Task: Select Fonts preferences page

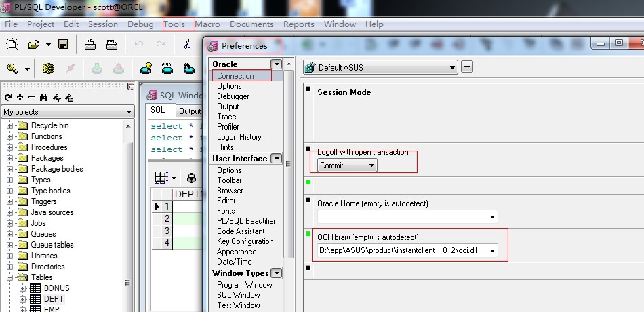Action: (x=226, y=211)
